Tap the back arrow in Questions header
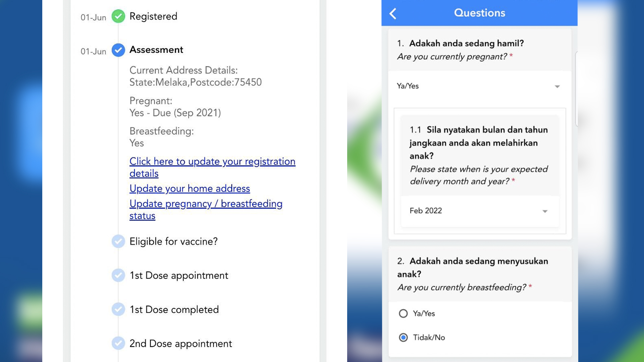644x362 pixels. point(393,14)
